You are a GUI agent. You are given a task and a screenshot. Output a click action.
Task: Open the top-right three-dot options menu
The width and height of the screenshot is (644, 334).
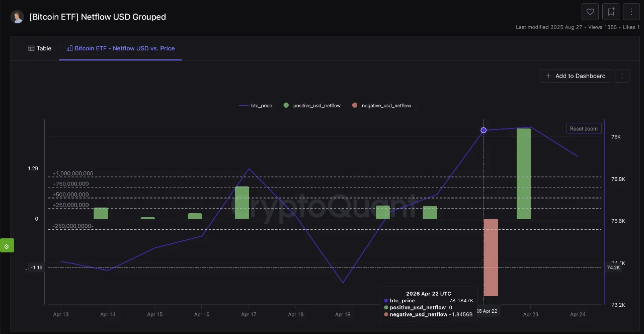[x=631, y=11]
